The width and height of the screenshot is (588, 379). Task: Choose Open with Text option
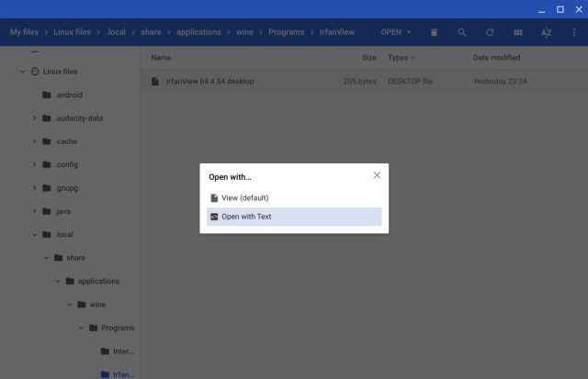pyautogui.click(x=246, y=217)
